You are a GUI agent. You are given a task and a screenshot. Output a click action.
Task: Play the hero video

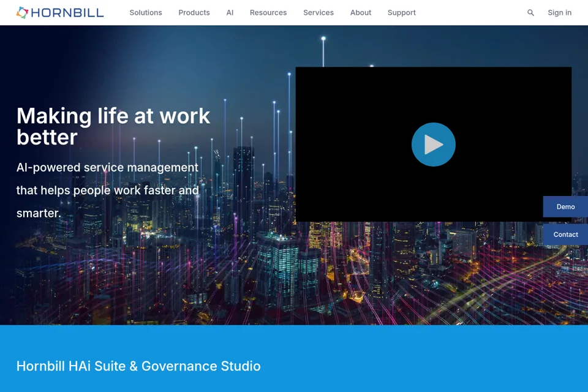(434, 145)
